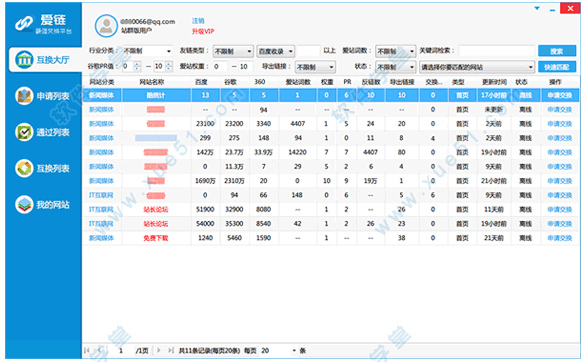This screenshot has height=362, width=585.
Task: Open the 百度收录 dropdown
Action: click(x=276, y=51)
